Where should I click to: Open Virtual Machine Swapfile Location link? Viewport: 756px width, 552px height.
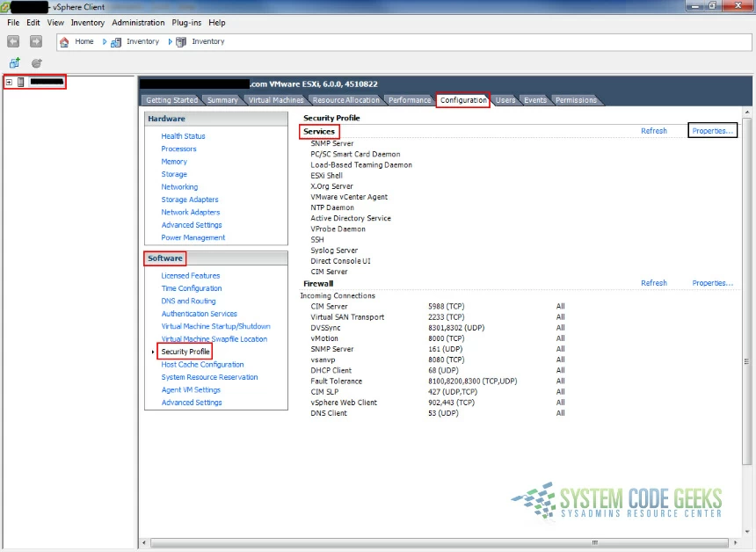coord(214,339)
